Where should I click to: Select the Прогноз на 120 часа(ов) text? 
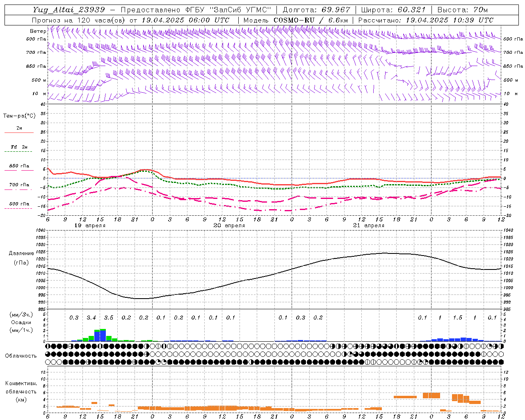tap(79, 20)
